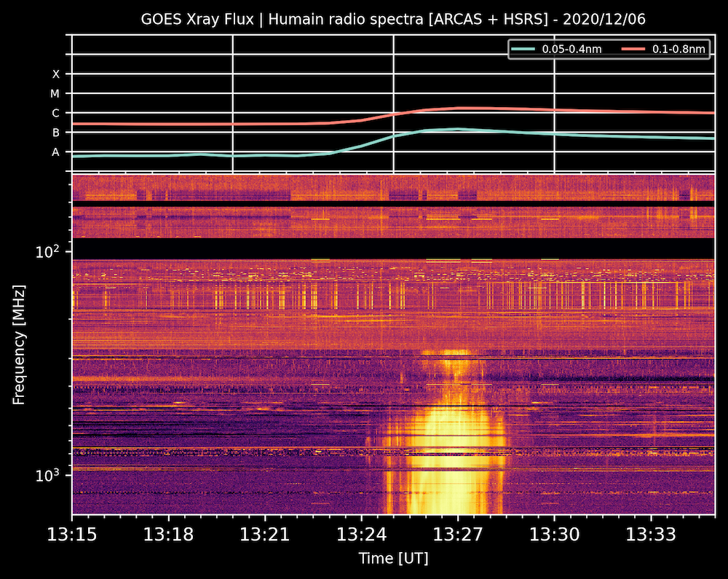The width and height of the screenshot is (728, 579).
Task: Click the A flare class label
Action: point(56,152)
